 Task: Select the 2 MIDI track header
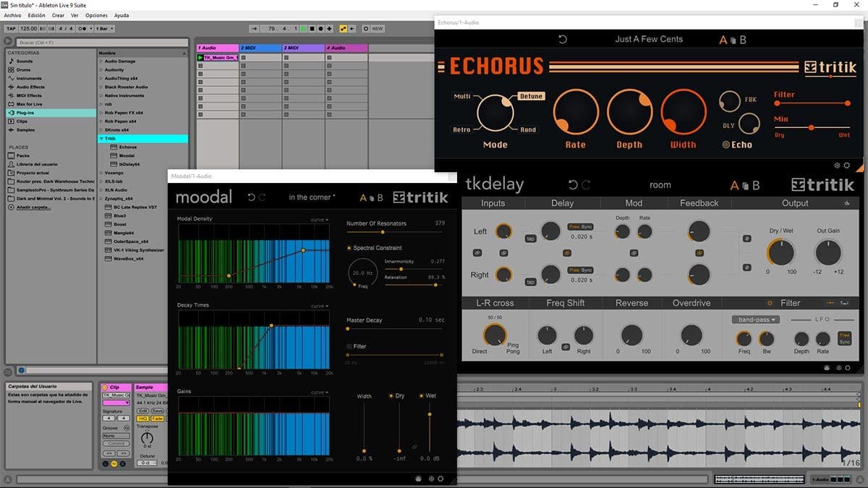[260, 48]
